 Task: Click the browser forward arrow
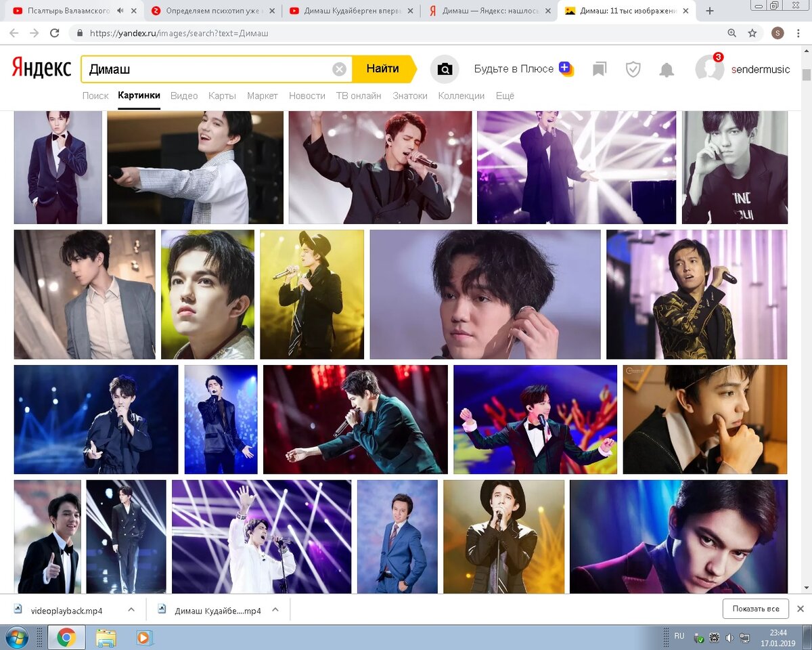pyautogui.click(x=34, y=32)
